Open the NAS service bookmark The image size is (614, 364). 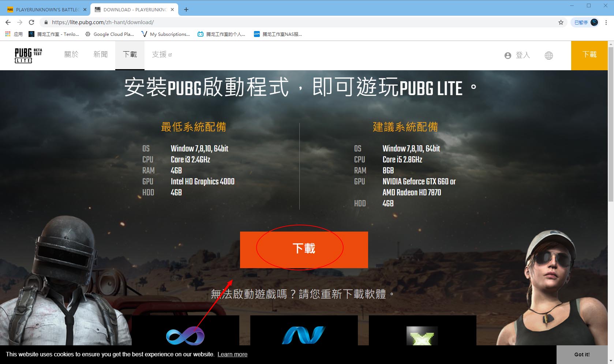point(278,34)
